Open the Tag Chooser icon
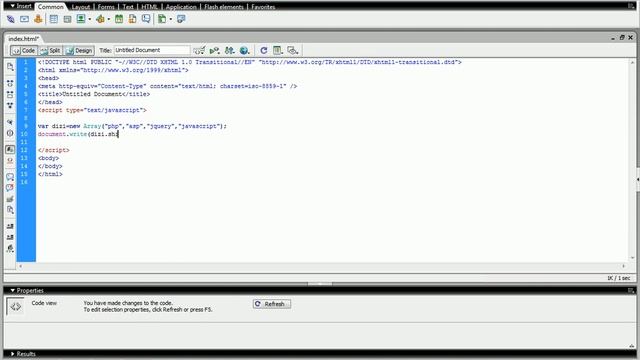This screenshot has height=360, width=640. coord(181,19)
